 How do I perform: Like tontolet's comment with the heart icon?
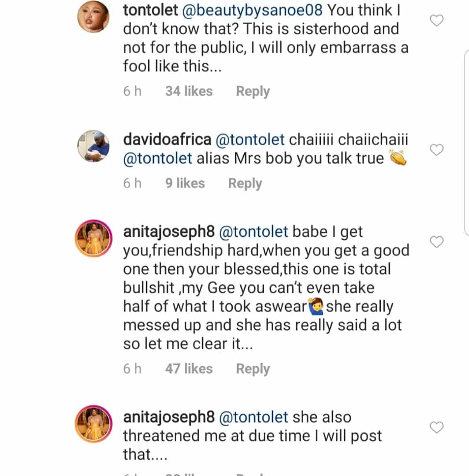436,20
